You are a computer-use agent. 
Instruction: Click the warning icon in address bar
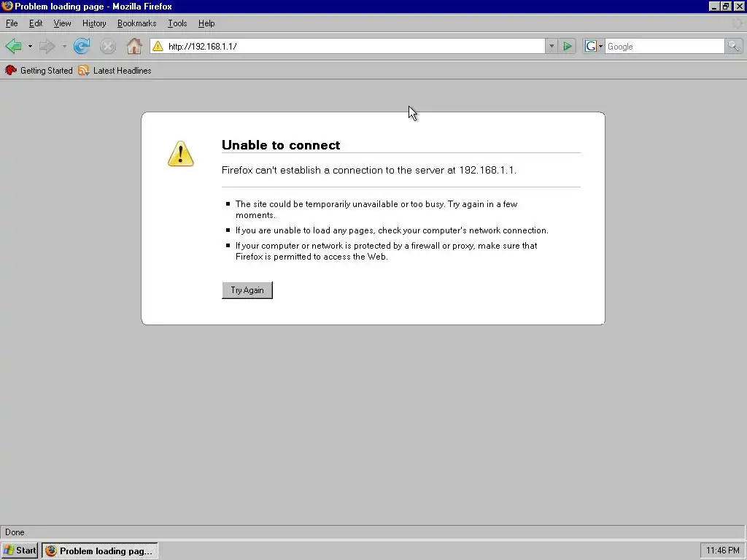(x=158, y=46)
